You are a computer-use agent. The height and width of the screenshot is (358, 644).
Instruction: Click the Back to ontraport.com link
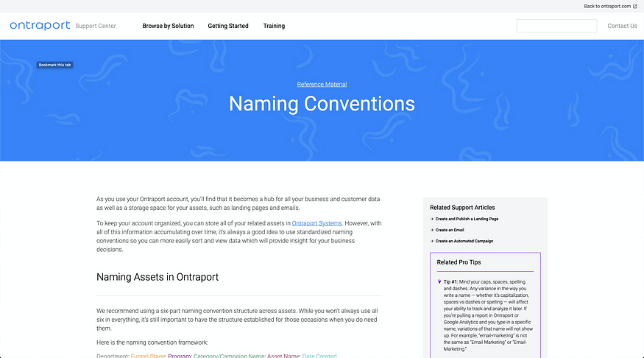tap(607, 6)
